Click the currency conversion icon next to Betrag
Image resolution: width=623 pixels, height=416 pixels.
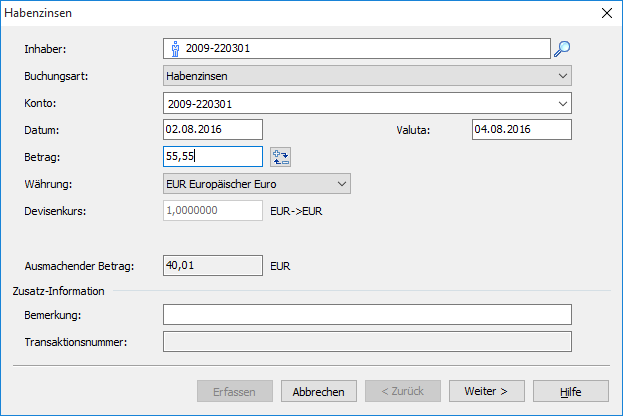click(280, 156)
